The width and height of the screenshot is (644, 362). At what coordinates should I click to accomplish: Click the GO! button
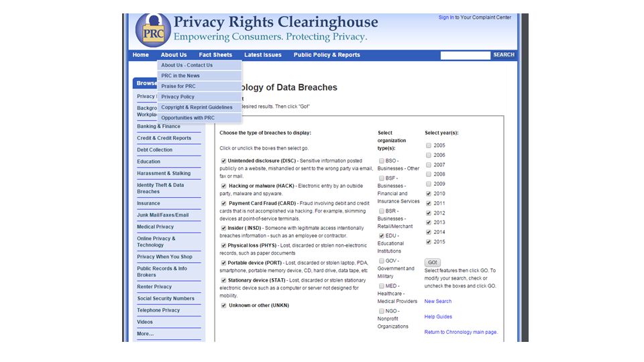433,262
